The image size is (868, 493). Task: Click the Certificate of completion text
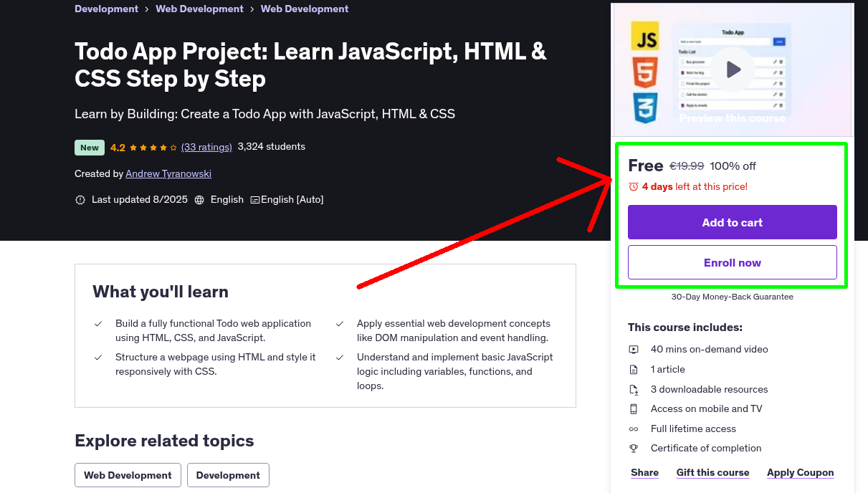coord(706,449)
